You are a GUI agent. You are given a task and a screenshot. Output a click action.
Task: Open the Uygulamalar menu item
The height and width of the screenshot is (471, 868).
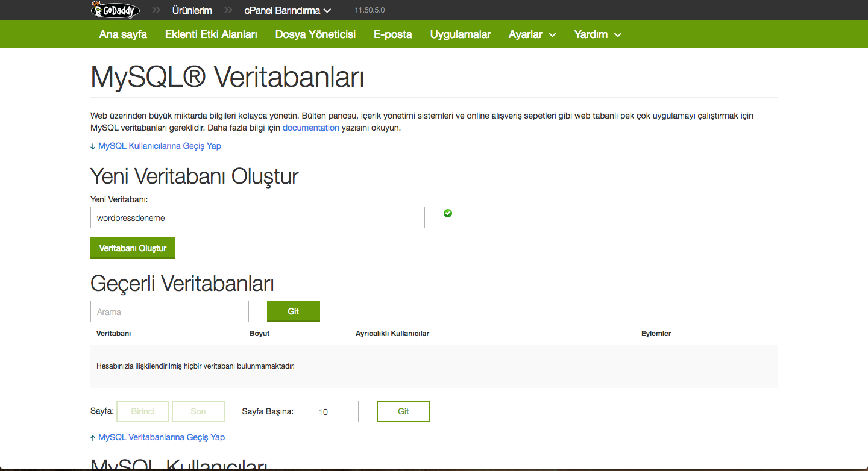[461, 34]
